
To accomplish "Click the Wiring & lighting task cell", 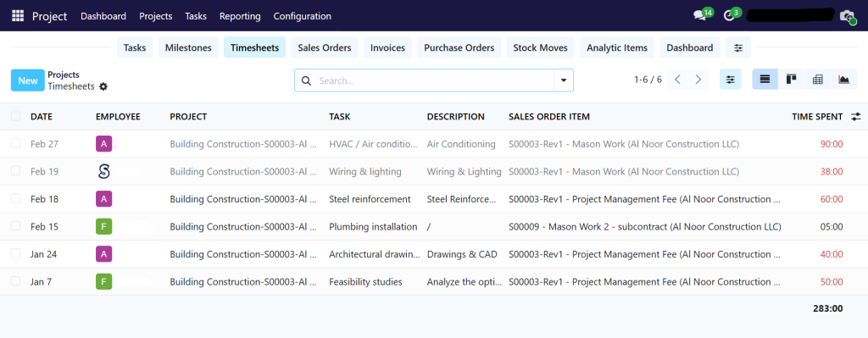I will [365, 171].
